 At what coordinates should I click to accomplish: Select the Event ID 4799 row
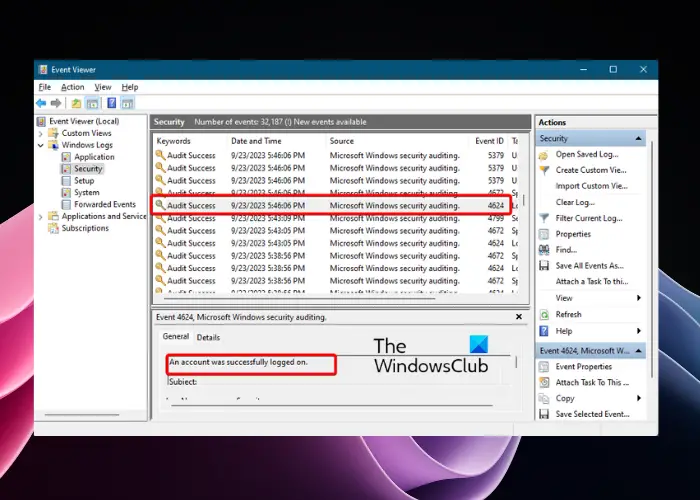pos(336,218)
